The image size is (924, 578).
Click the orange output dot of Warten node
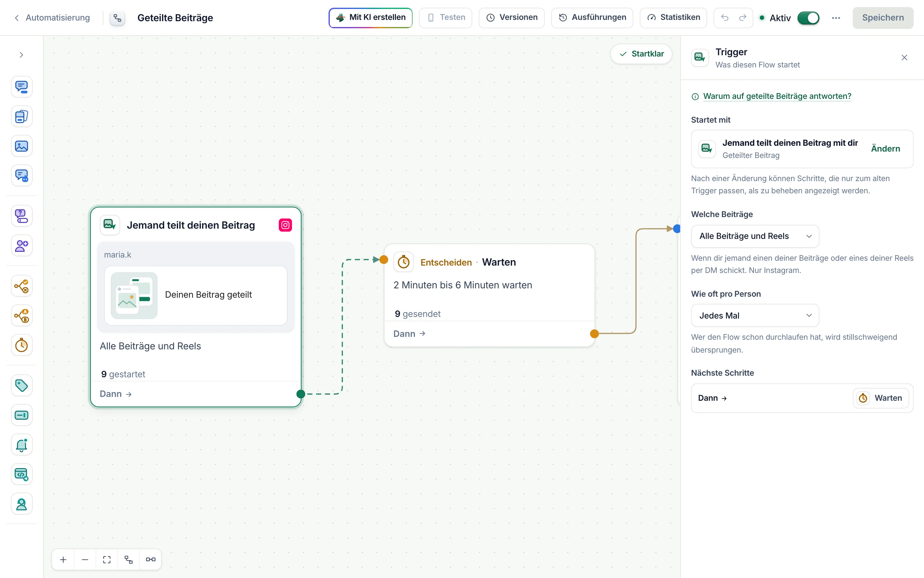[595, 334]
